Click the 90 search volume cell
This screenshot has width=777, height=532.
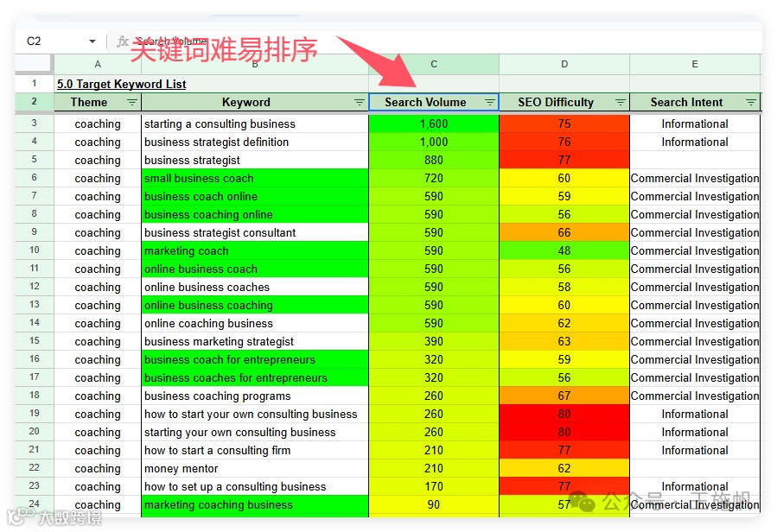coord(434,504)
